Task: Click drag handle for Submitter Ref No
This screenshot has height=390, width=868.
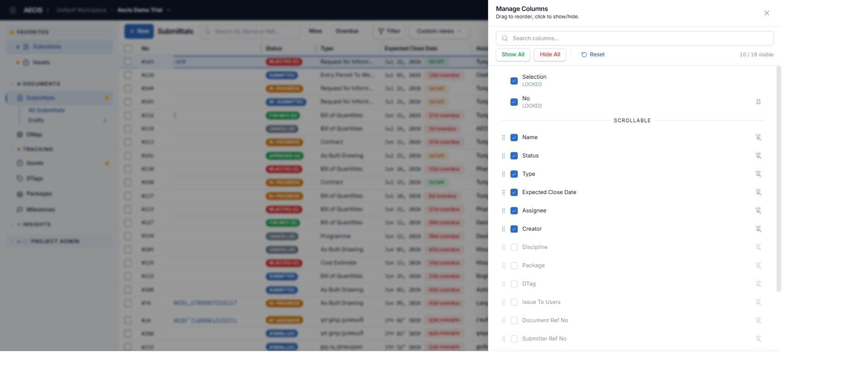Action: pyautogui.click(x=503, y=339)
